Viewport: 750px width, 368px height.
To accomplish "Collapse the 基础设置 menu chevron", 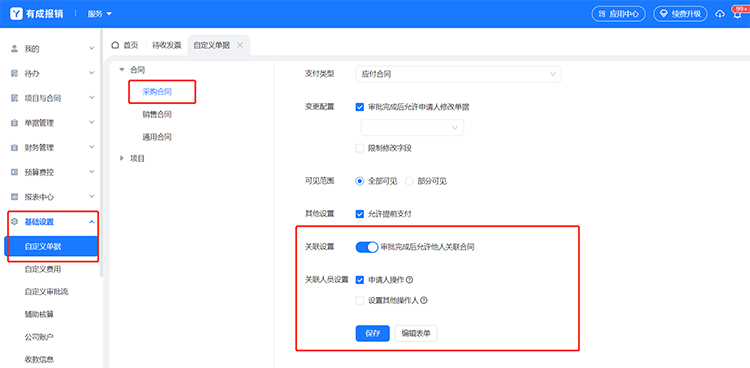I will point(92,222).
